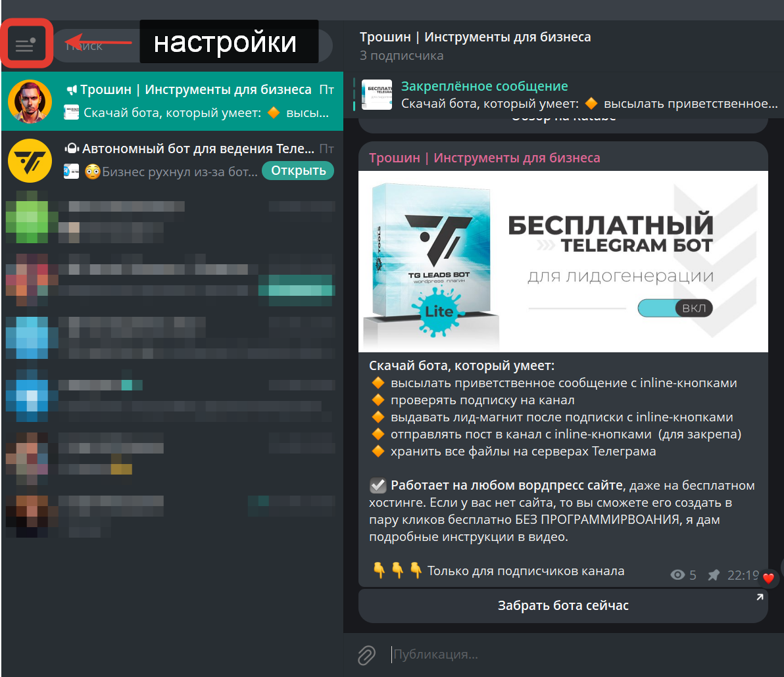This screenshot has height=677, width=784.
Task: Click the 3 подписчика subscriber count
Action: [401, 55]
